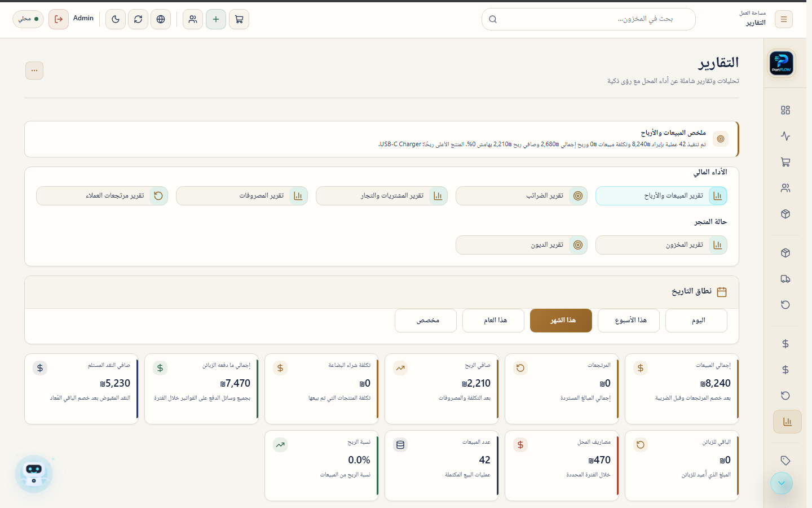The image size is (812, 508).
Task: Click the logout icon beside Admin
Action: tap(59, 19)
